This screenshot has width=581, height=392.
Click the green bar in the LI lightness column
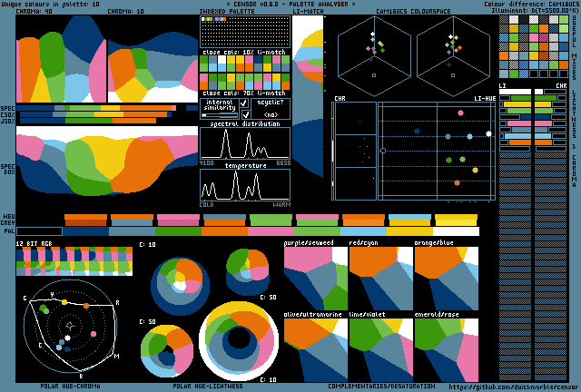point(520,98)
